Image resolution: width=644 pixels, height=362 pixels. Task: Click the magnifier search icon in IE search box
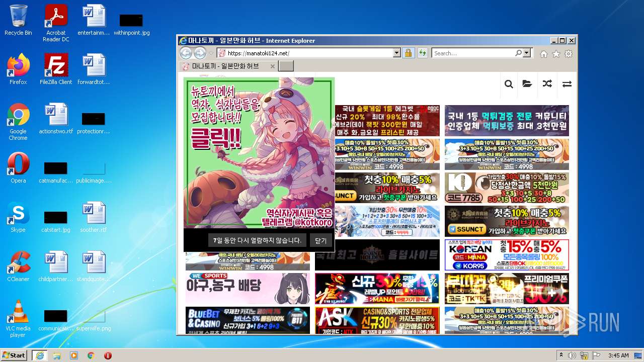click(518, 53)
